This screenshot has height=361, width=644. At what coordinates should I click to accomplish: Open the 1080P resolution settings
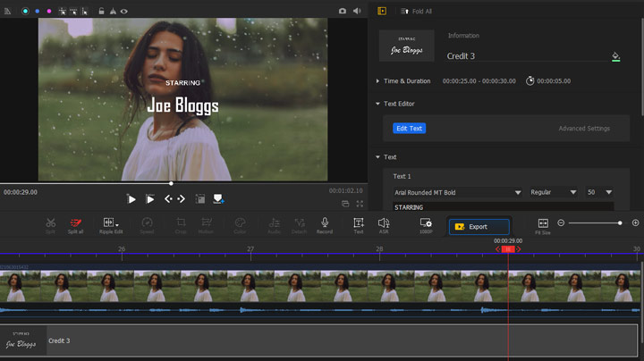click(426, 222)
